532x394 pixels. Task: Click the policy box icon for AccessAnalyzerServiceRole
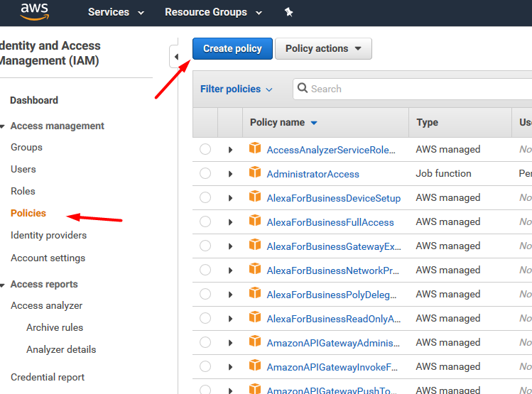(255, 148)
